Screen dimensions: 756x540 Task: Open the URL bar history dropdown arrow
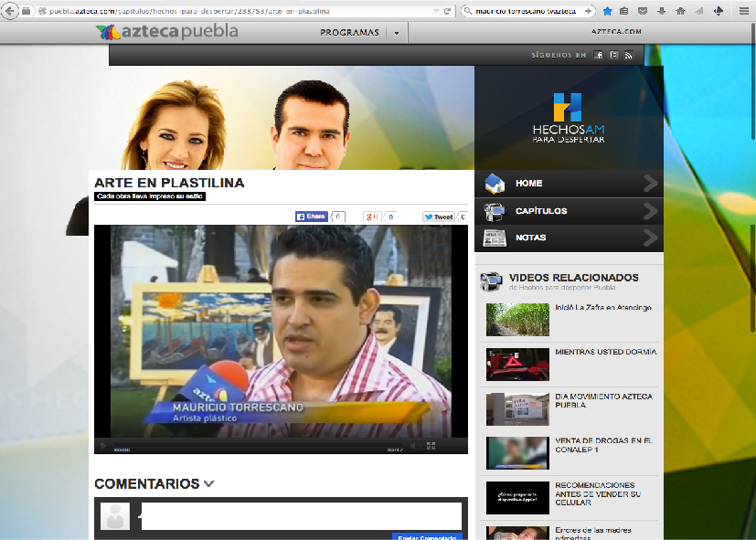point(433,11)
